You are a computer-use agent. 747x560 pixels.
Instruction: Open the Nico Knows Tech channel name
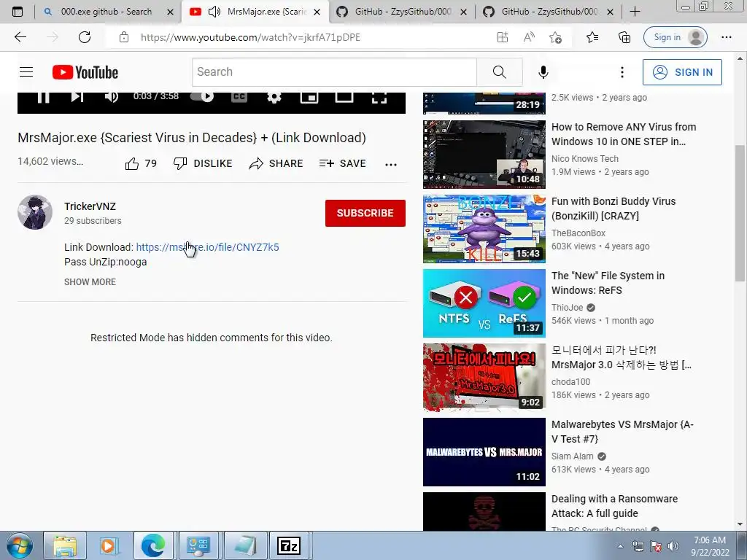pyautogui.click(x=584, y=158)
